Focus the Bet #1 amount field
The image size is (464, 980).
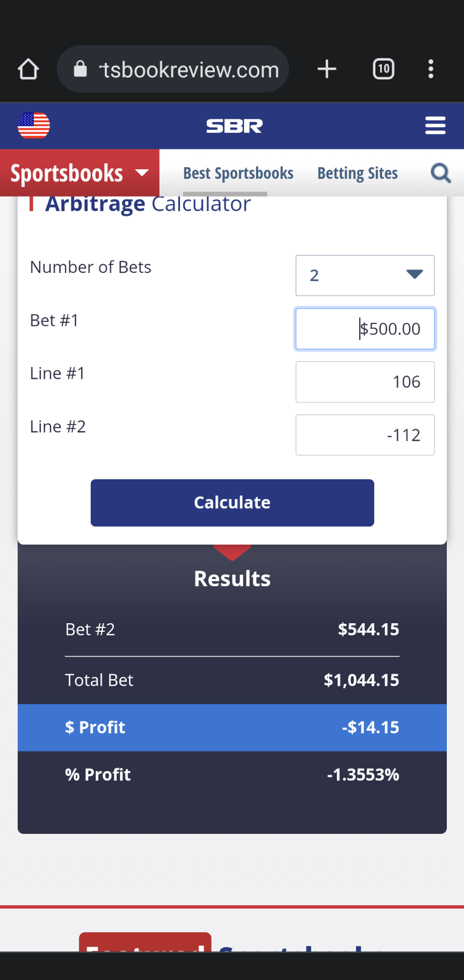pyautogui.click(x=365, y=329)
